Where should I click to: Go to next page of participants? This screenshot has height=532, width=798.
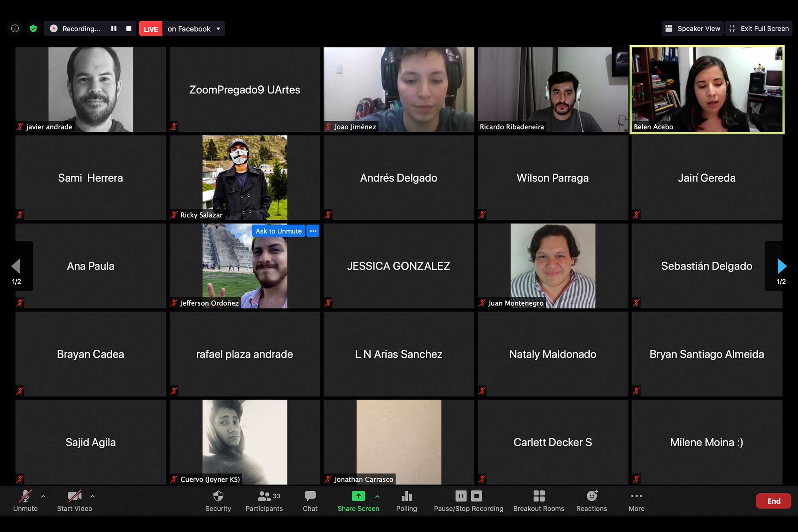click(x=781, y=266)
